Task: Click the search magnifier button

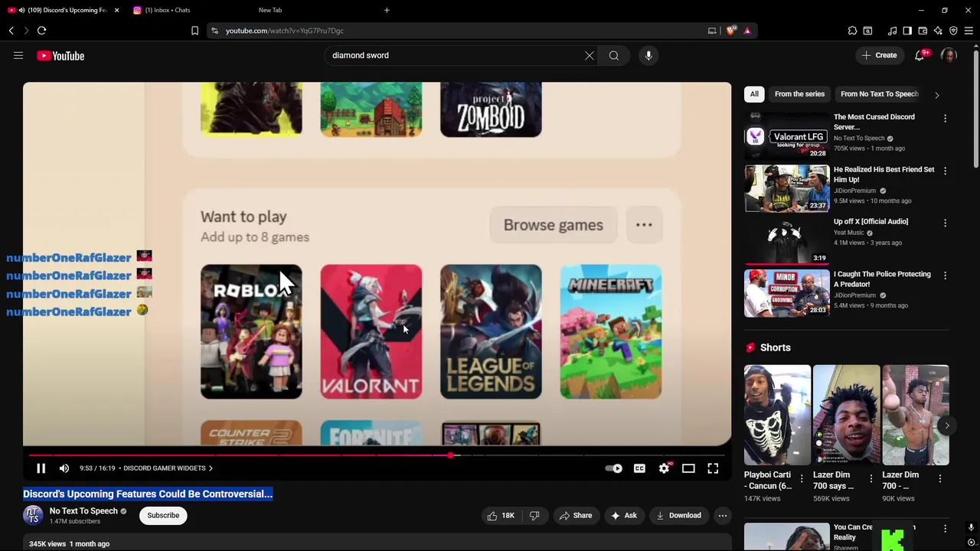Action: pos(614,55)
